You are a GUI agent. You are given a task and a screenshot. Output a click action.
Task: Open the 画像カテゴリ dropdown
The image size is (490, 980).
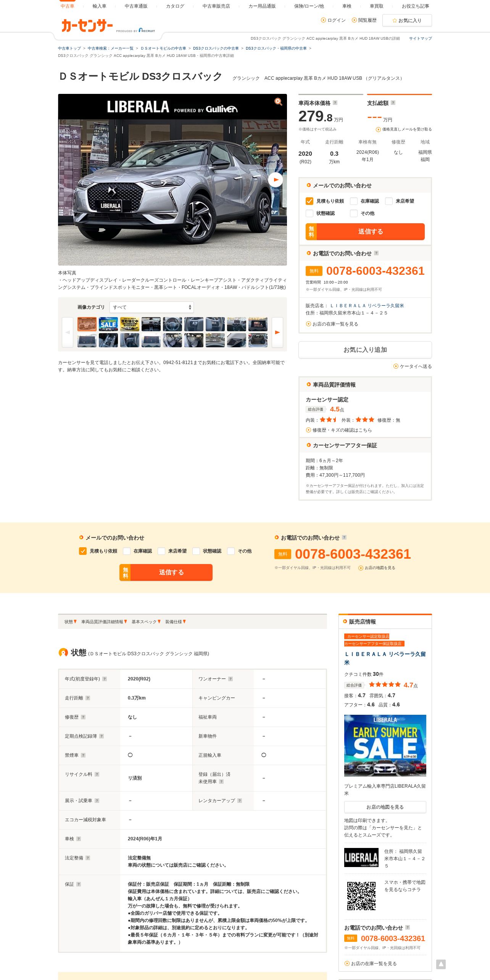[152, 307]
